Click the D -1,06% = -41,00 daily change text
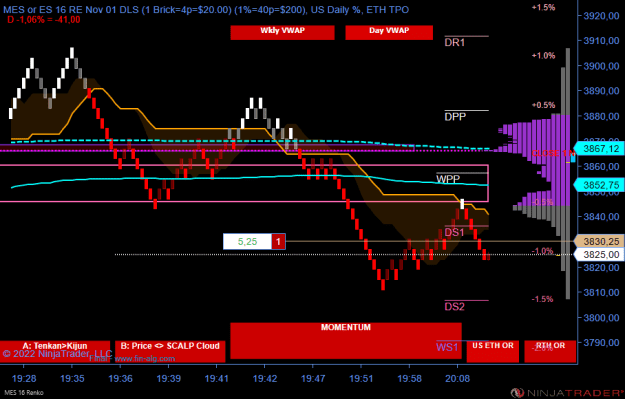The width and height of the screenshot is (625, 399). coord(44,20)
